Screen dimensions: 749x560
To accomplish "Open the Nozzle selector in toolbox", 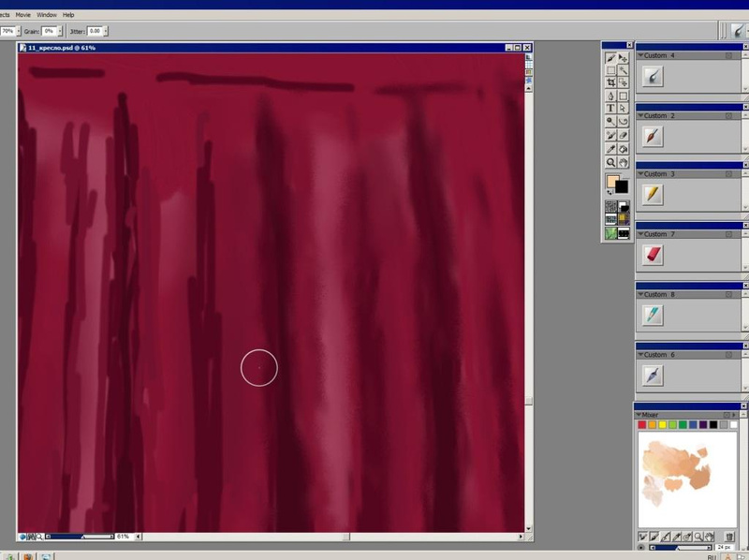I will click(x=624, y=233).
